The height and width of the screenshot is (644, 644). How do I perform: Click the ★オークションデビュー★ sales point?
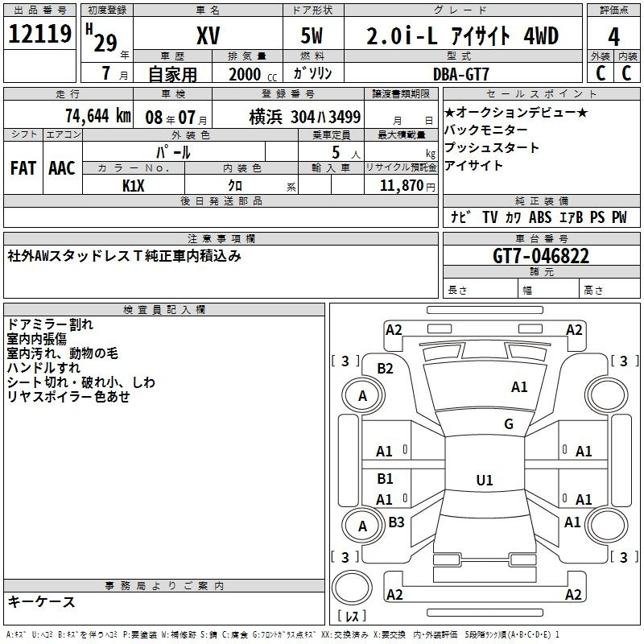516,112
